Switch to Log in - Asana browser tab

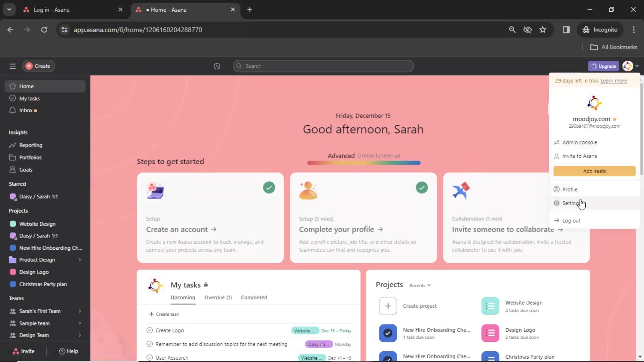[x=73, y=10]
